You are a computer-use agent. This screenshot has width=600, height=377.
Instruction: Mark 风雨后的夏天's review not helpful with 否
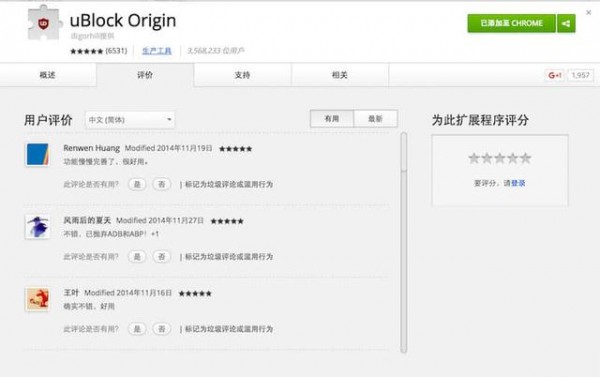point(161,257)
